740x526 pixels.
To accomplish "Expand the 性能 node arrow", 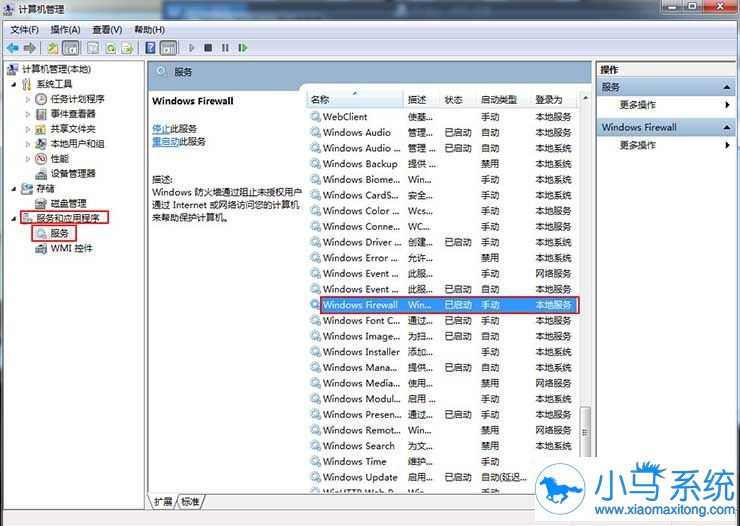I will click(28, 159).
